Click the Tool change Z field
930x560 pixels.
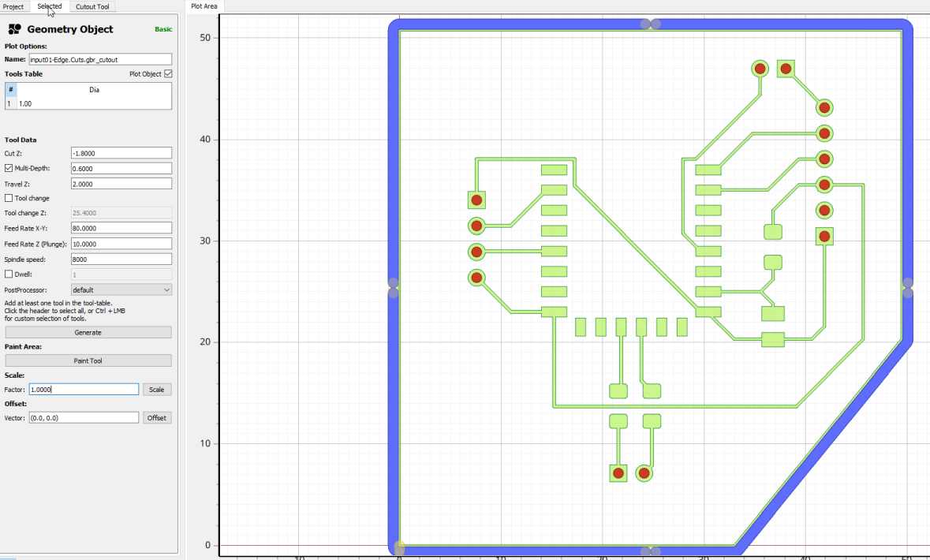pos(121,212)
